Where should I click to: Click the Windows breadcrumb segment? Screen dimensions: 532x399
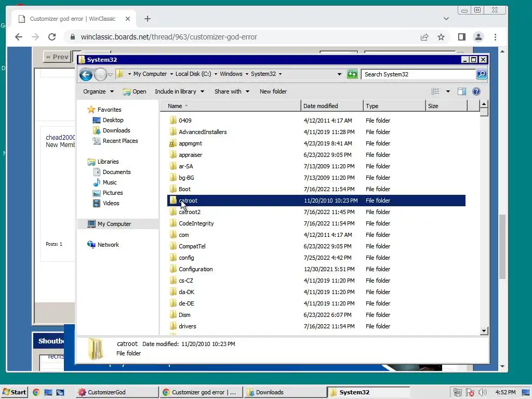(x=231, y=74)
